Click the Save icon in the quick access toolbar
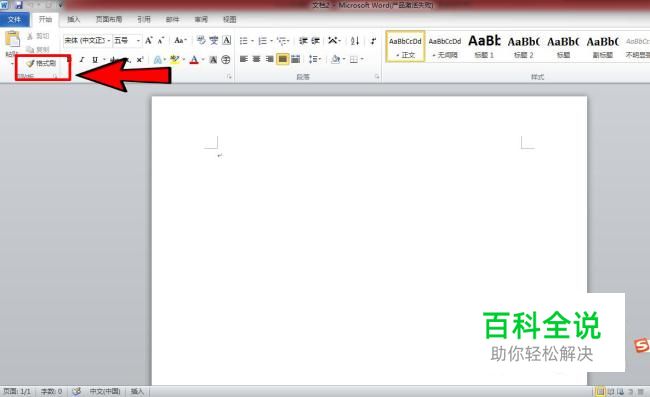 (x=19, y=5)
